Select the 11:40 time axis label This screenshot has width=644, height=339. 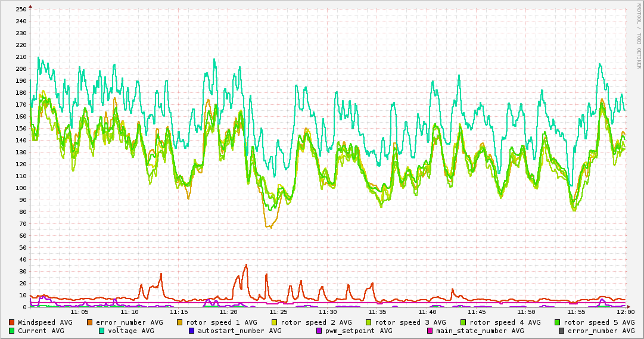point(427,312)
